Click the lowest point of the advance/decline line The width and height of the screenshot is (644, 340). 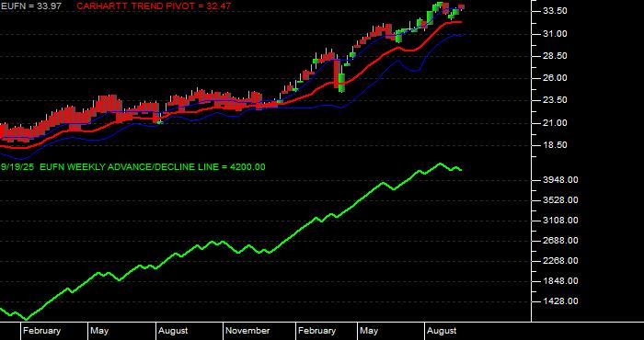click(27, 319)
